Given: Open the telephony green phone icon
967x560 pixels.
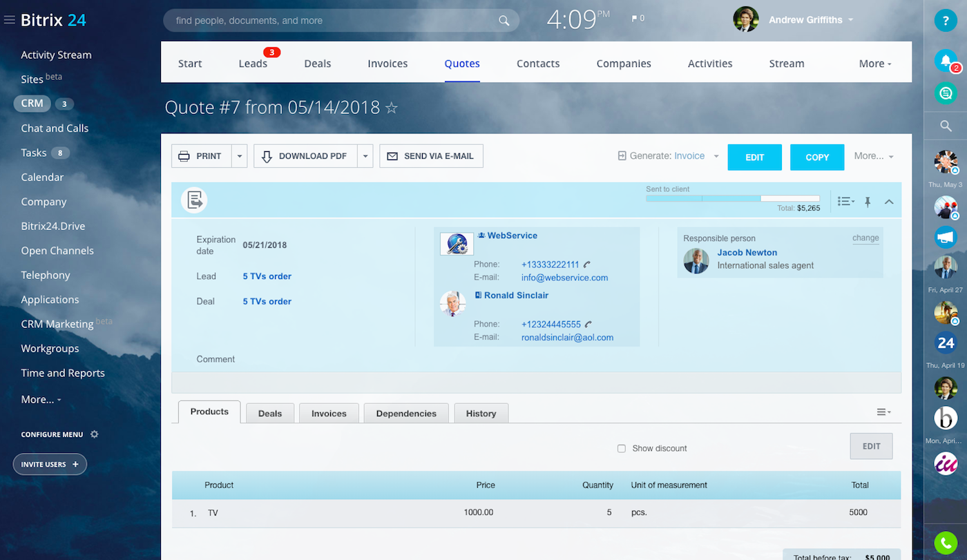Looking at the screenshot, I should [x=946, y=543].
